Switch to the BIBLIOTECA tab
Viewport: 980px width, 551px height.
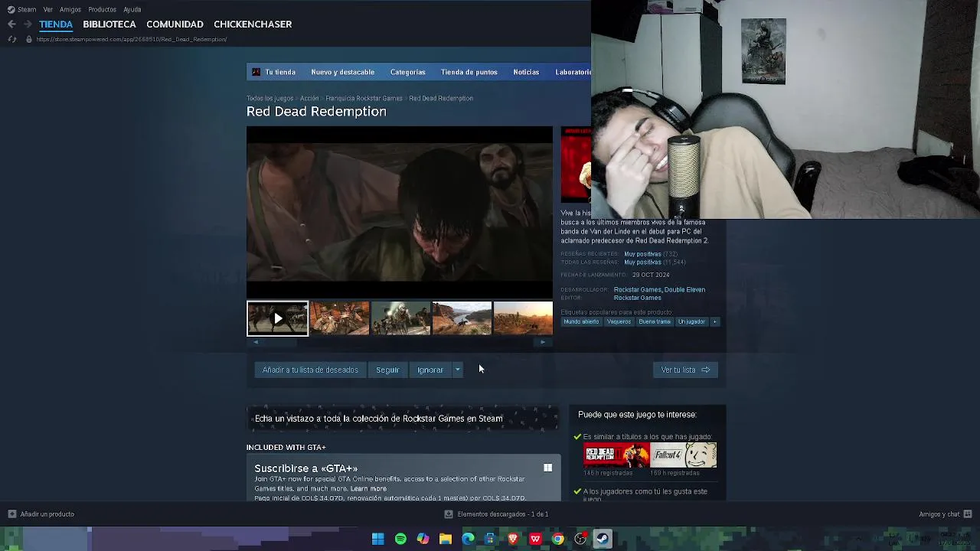(109, 24)
